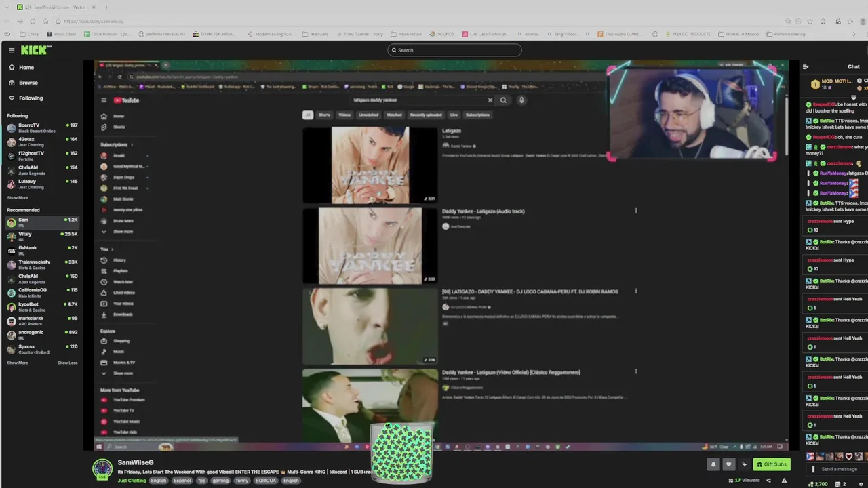Open 42otaz channel in Following list
The width and height of the screenshot is (868, 488).
pos(42,142)
